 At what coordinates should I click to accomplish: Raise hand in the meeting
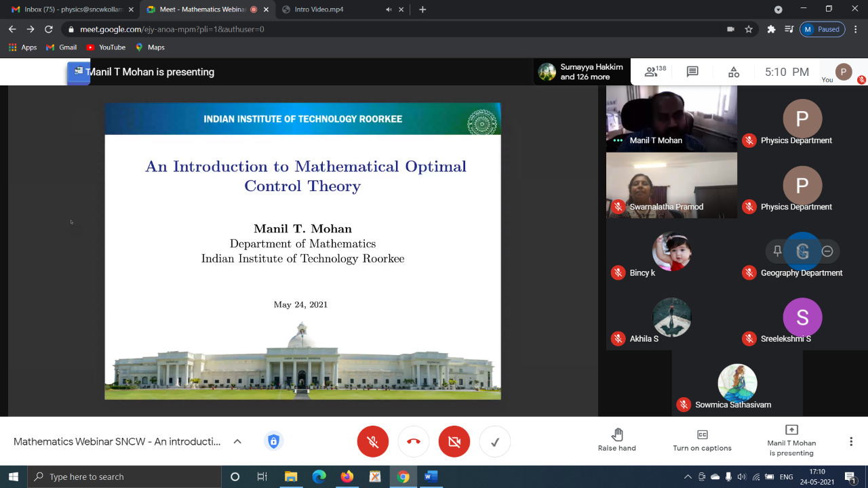point(616,441)
